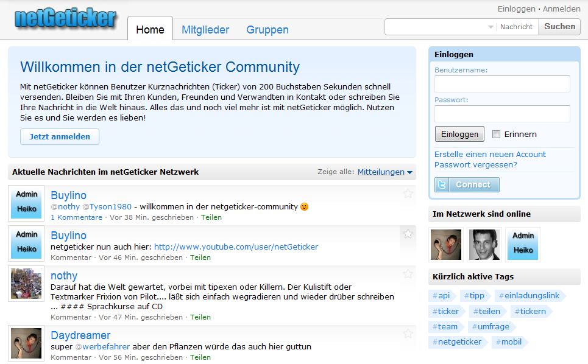
Task: Focus the Benutzername input field
Action: pos(502,84)
